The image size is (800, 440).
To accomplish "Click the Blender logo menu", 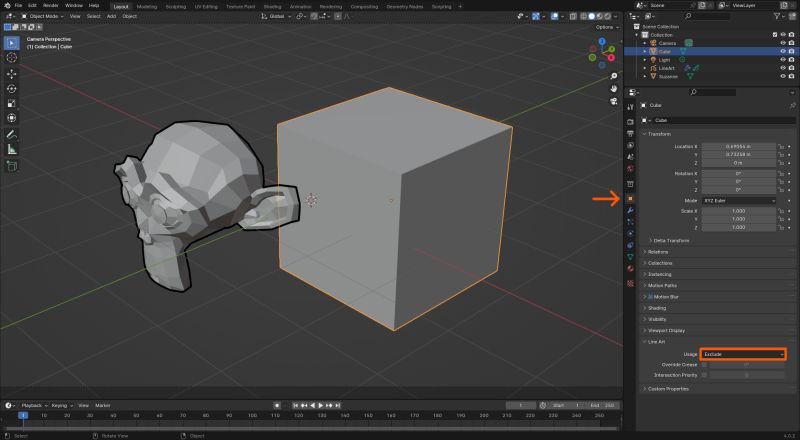I will 7,6.
